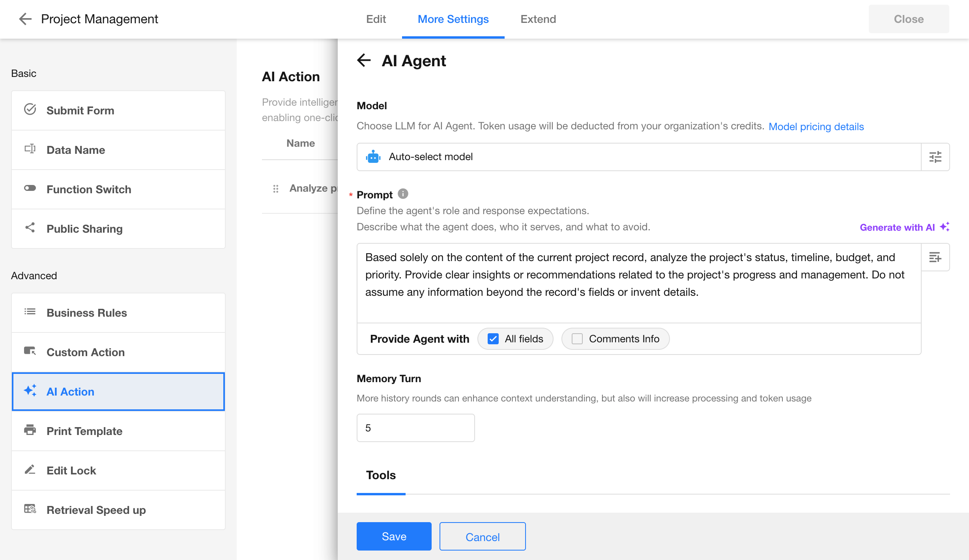Switch to the Extend tab
The height and width of the screenshot is (560, 969).
(x=538, y=19)
